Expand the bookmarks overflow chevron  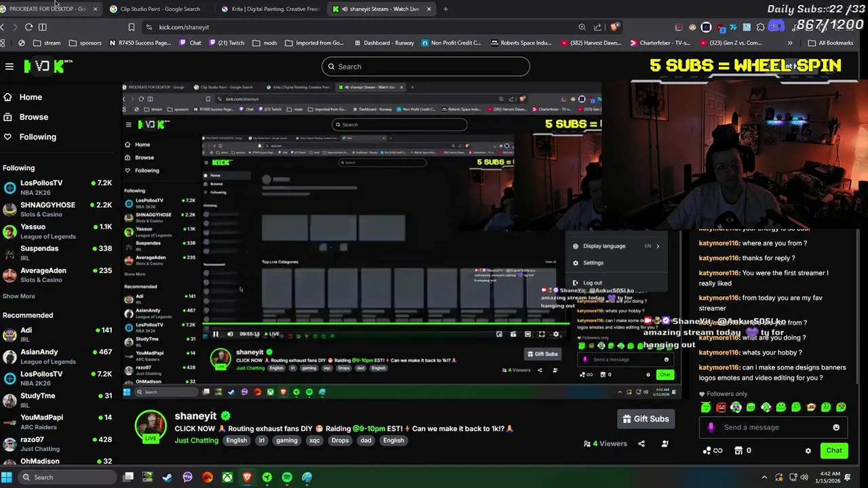(x=790, y=43)
